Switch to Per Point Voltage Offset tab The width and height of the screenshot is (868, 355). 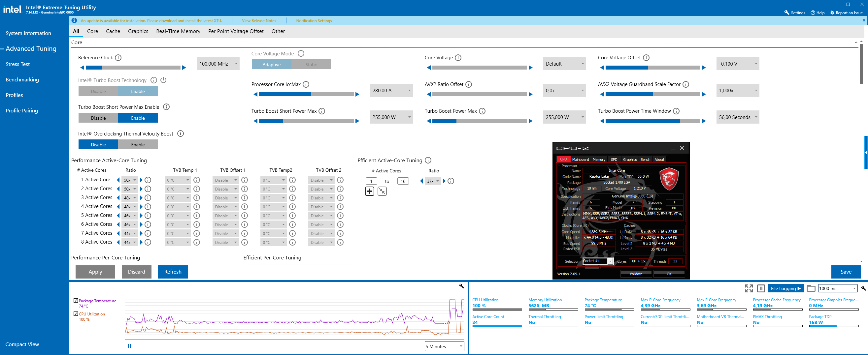pyautogui.click(x=236, y=31)
